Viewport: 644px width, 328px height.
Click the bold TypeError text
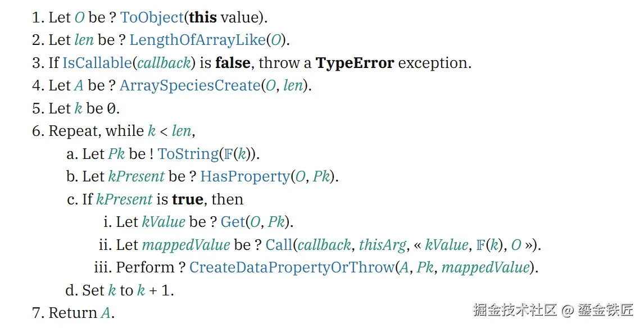[355, 63]
